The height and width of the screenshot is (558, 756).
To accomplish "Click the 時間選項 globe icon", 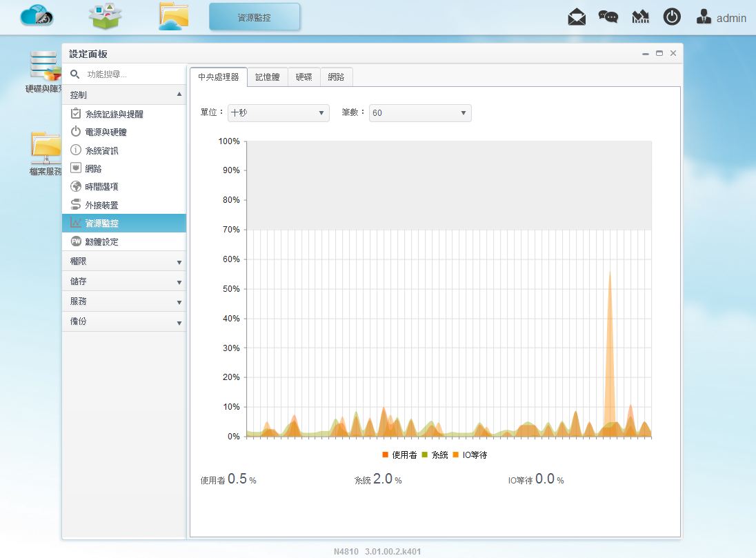I will coord(76,186).
